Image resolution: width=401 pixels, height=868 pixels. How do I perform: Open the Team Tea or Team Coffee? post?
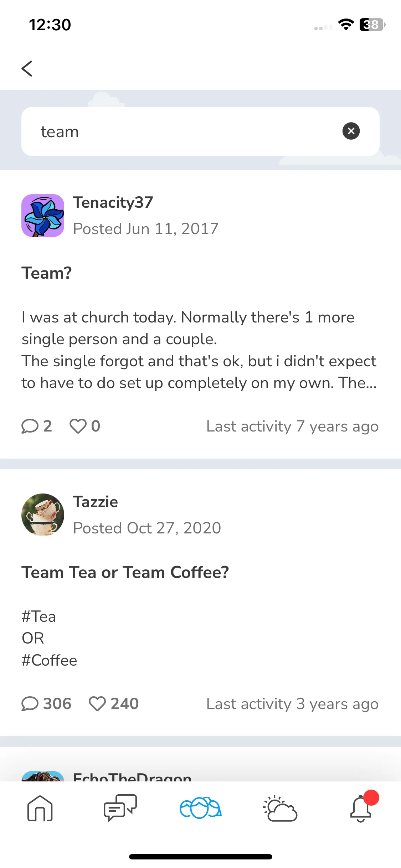click(125, 572)
